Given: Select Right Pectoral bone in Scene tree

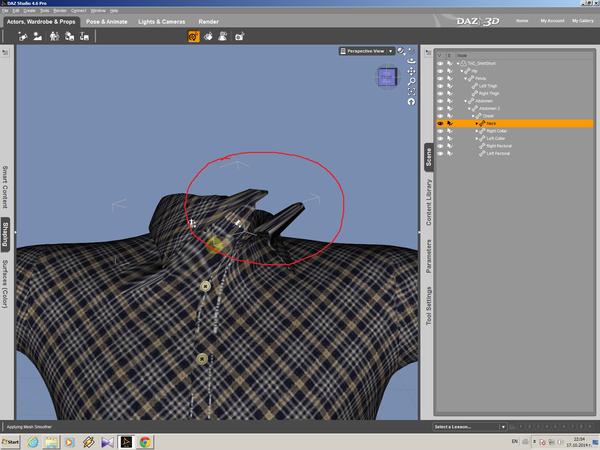Looking at the screenshot, I should click(499, 146).
